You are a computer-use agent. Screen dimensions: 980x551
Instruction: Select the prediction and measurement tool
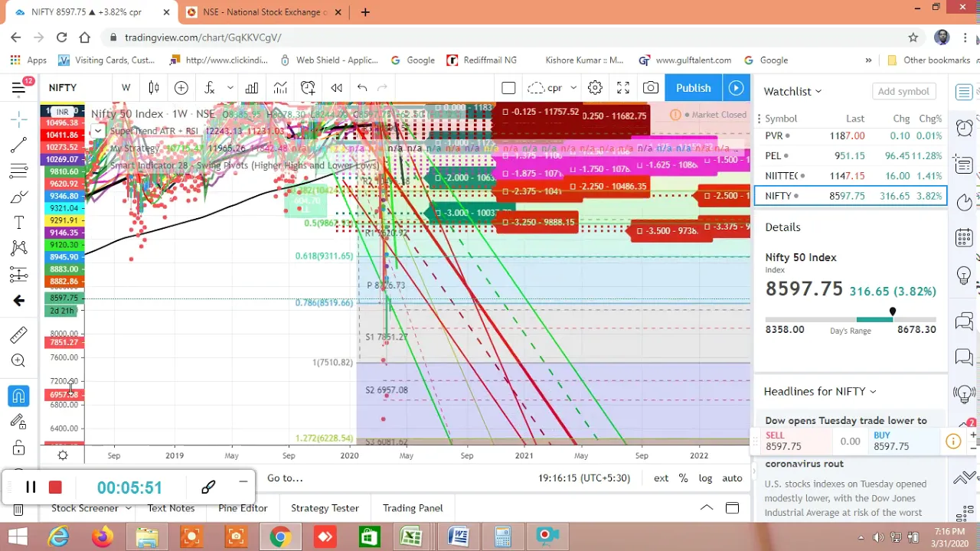(x=19, y=274)
